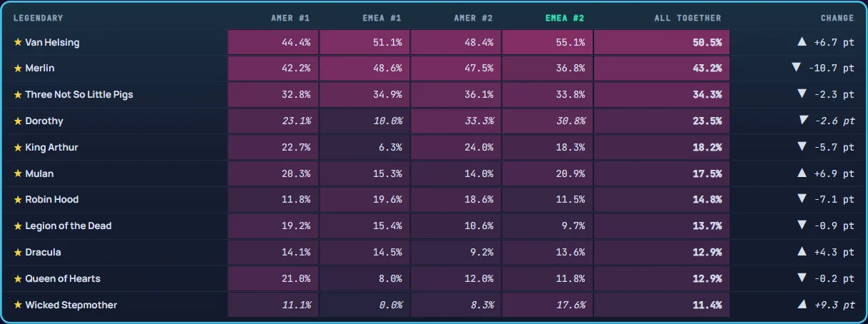
Task: Open the Three Not So Little Pigs label
Action: [x=79, y=95]
